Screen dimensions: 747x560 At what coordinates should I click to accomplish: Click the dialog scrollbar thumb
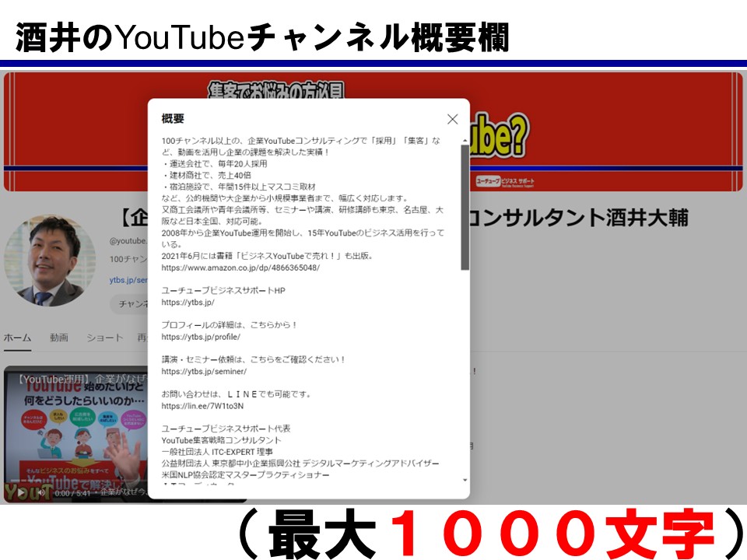pyautogui.click(x=465, y=207)
